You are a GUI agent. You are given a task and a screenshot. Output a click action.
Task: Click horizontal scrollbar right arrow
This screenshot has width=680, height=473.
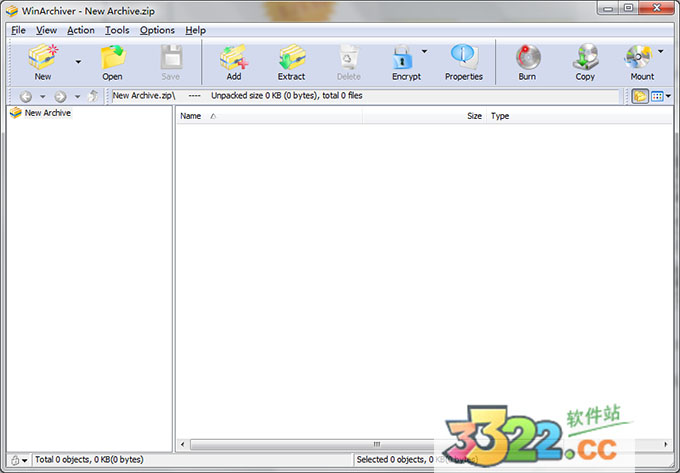pos(665,444)
